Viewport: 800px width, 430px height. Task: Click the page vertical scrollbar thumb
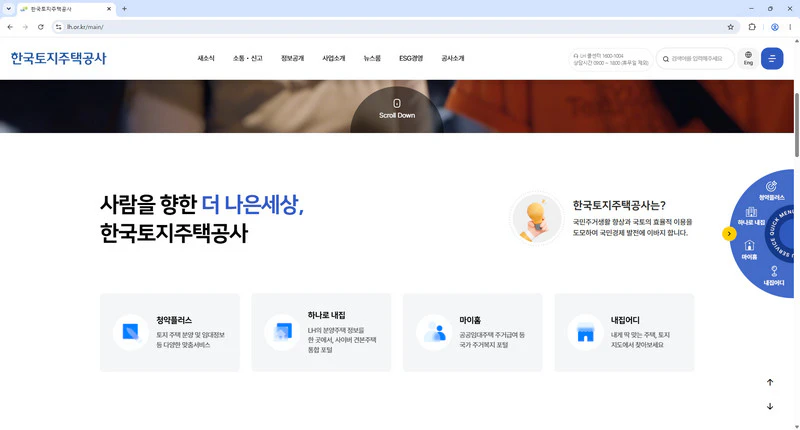point(796,124)
